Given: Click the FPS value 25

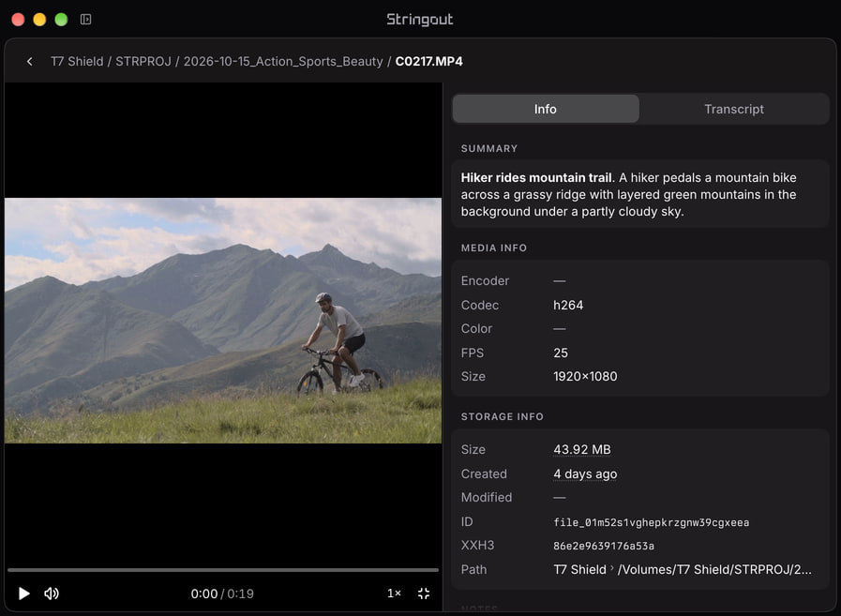Looking at the screenshot, I should pos(561,353).
